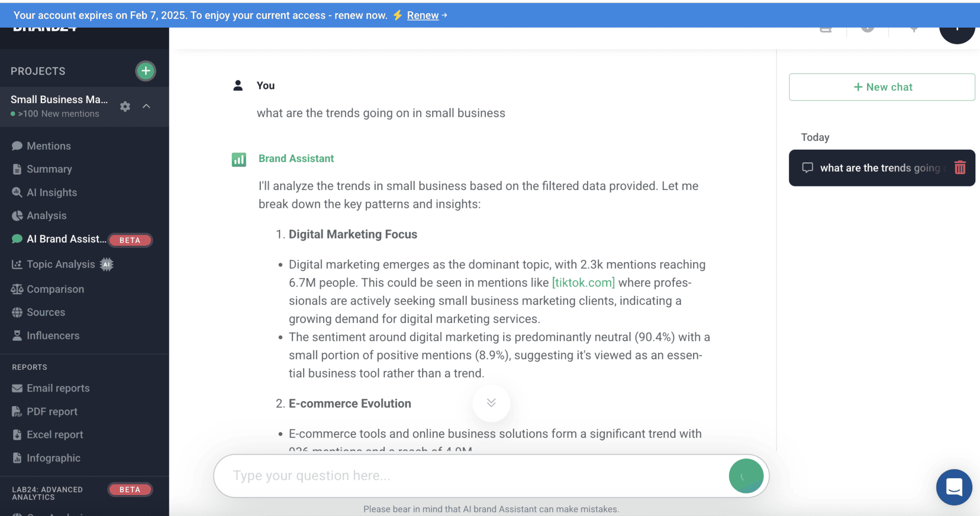This screenshot has height=516, width=980.
Task: Click the Renew link in the banner
Action: [x=422, y=15]
